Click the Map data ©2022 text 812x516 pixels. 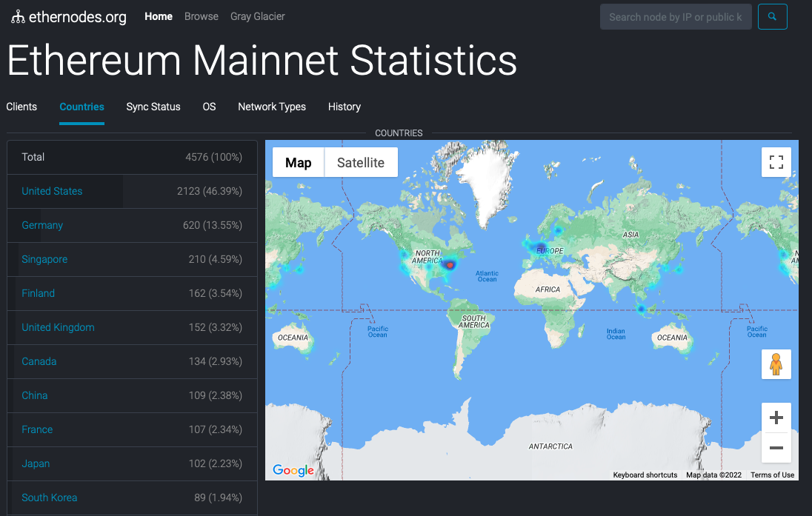(x=713, y=475)
